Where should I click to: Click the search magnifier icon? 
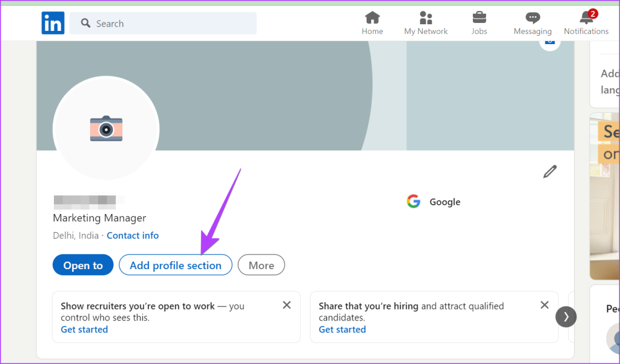85,23
